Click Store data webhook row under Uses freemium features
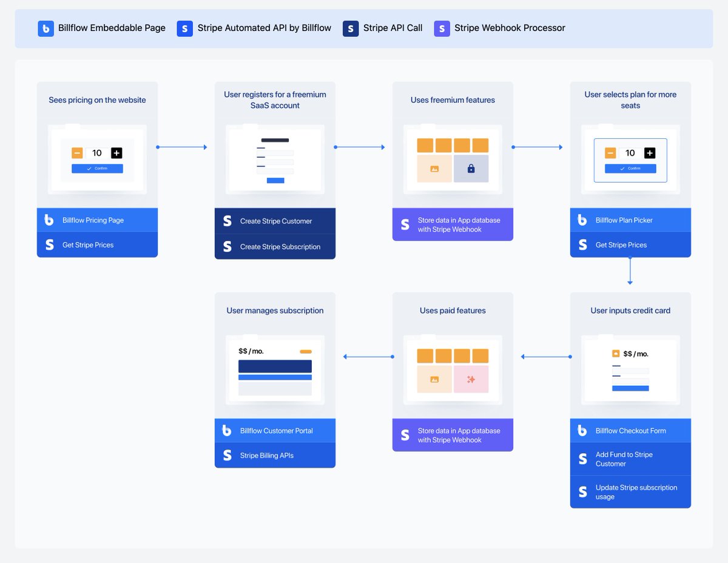The height and width of the screenshot is (563, 728). (453, 224)
